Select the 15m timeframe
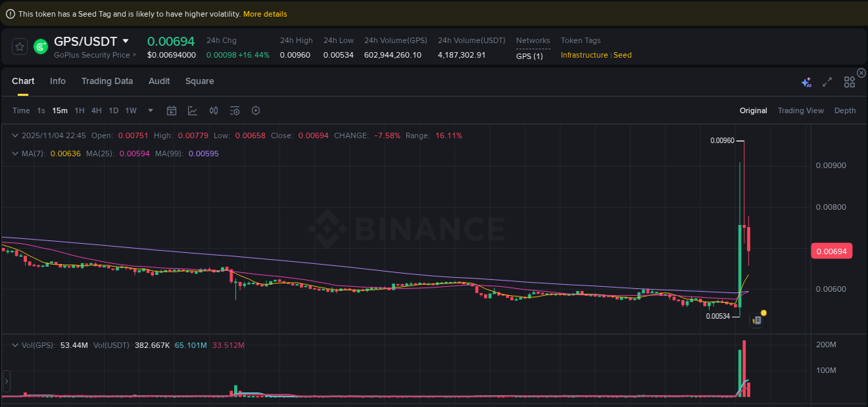Viewport: 868px width, 407px height. point(59,110)
